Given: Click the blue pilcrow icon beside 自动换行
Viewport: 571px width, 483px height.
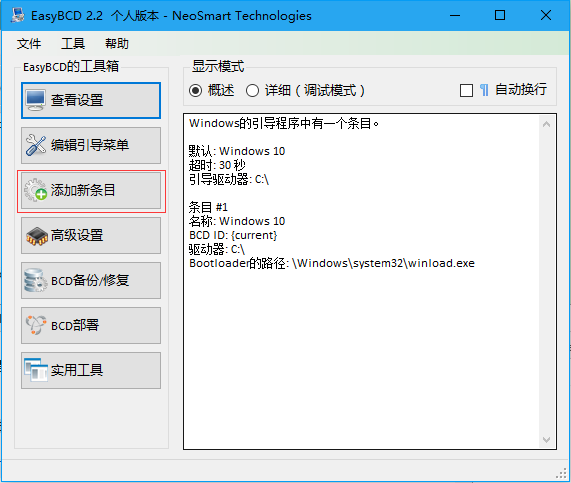Looking at the screenshot, I should tap(484, 90).
